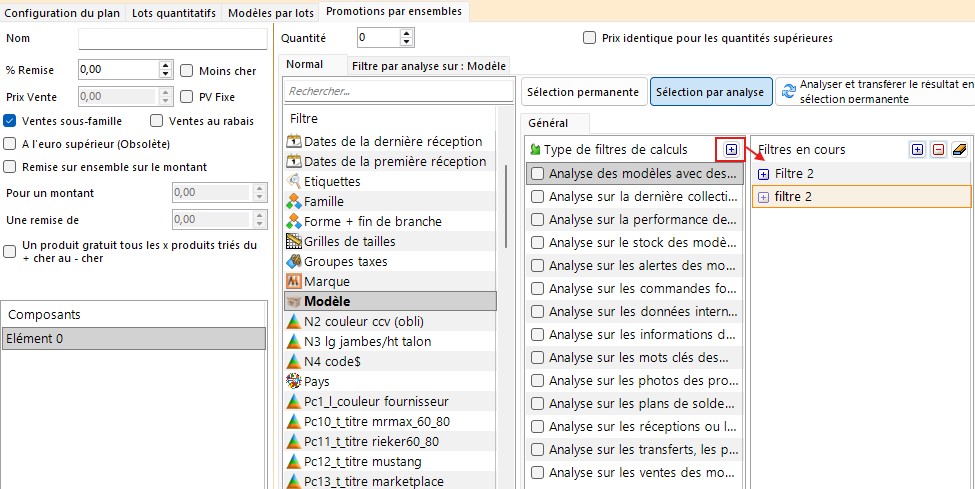Click the Nom input field
Screen dimensions: 975x489
(x=172, y=39)
